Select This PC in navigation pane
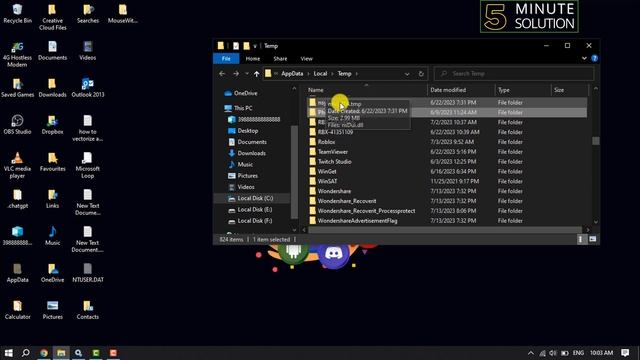This screenshot has height=360, width=640. click(x=243, y=108)
